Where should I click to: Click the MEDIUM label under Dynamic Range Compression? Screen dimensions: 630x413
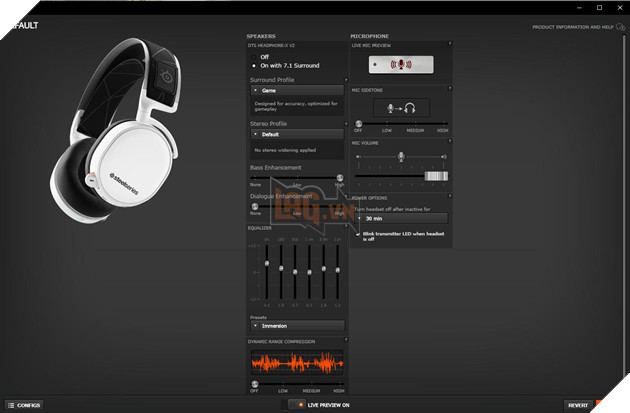[311, 391]
